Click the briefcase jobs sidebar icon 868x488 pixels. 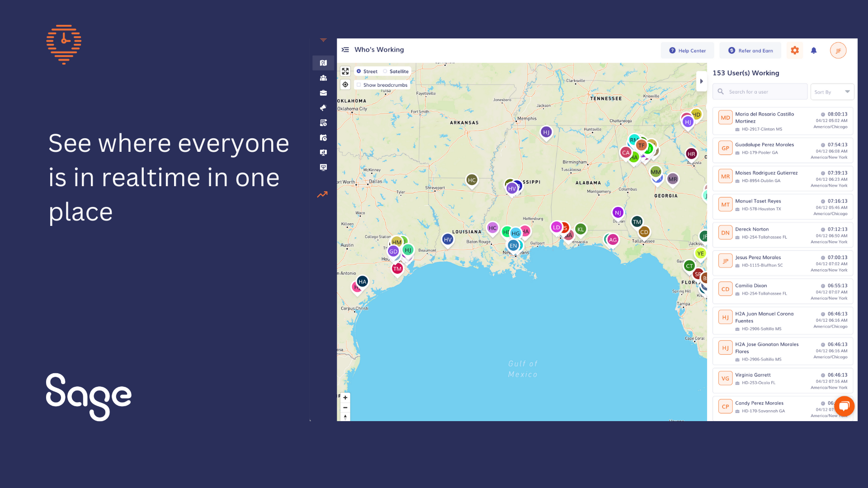point(323,93)
